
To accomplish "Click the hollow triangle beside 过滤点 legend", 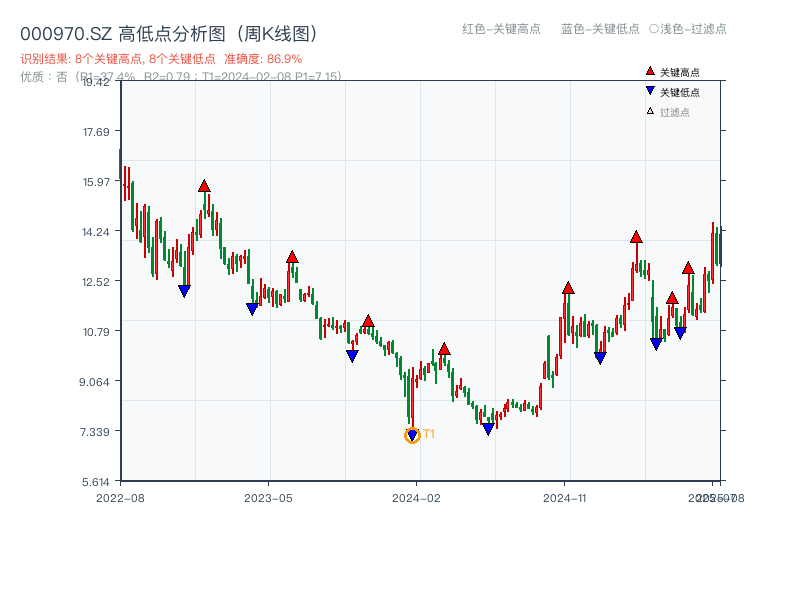I will (650, 111).
